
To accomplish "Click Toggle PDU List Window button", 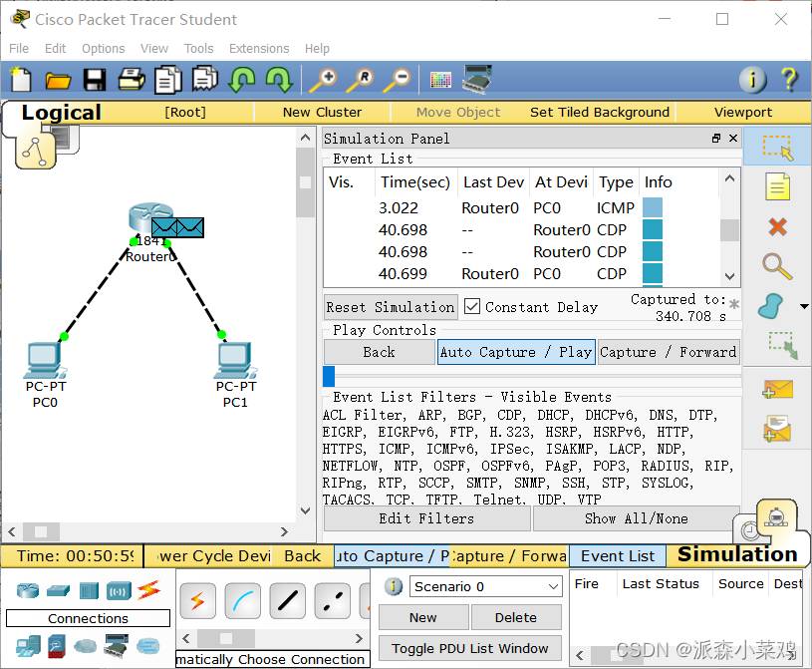I will click(469, 648).
